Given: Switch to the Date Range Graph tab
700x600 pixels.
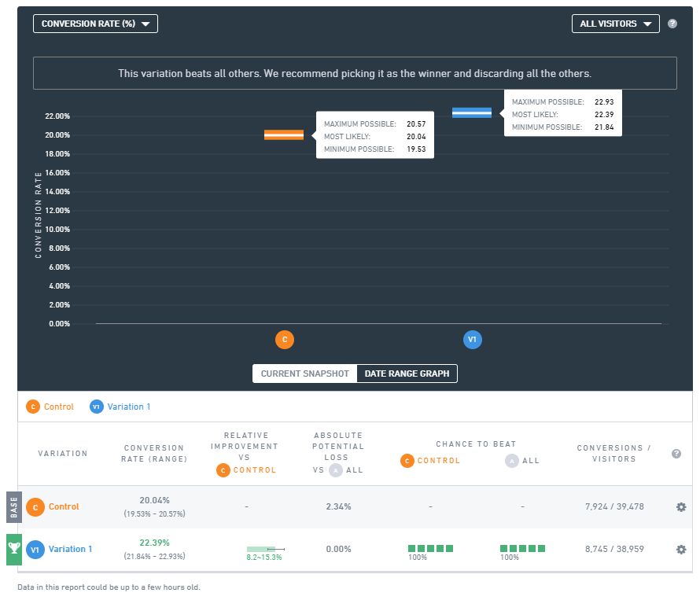Looking at the screenshot, I should tap(407, 374).
